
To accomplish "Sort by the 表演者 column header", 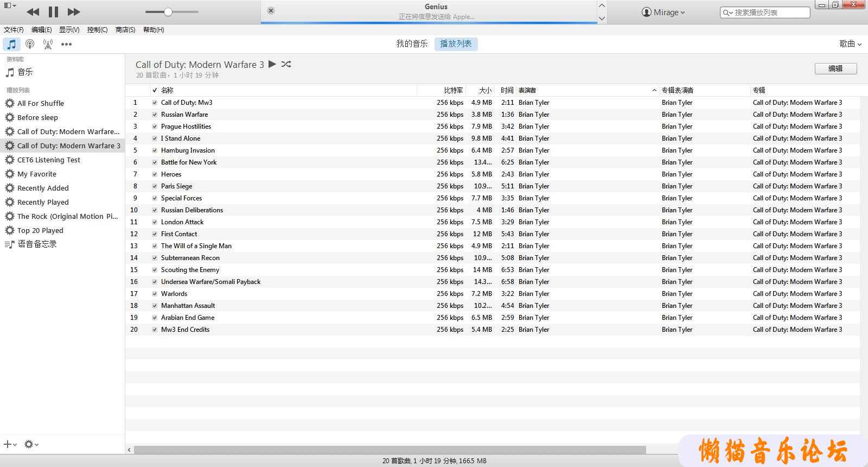I will [x=588, y=90].
